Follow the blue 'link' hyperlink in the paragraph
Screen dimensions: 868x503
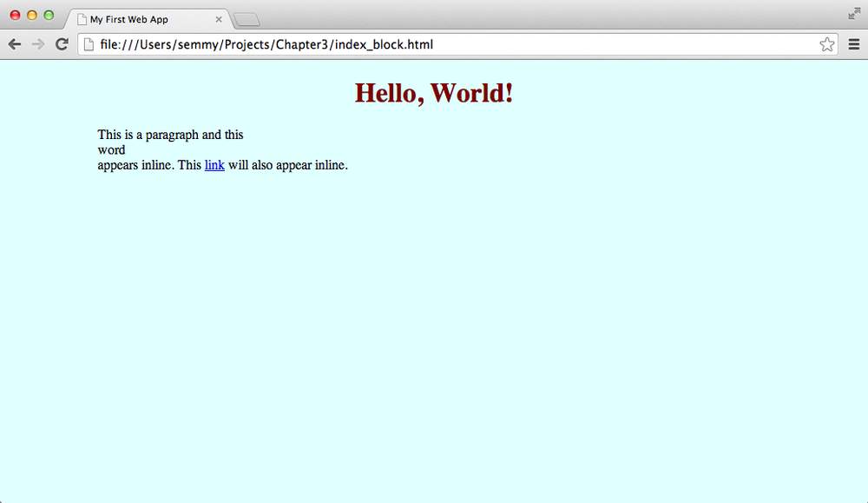[214, 165]
